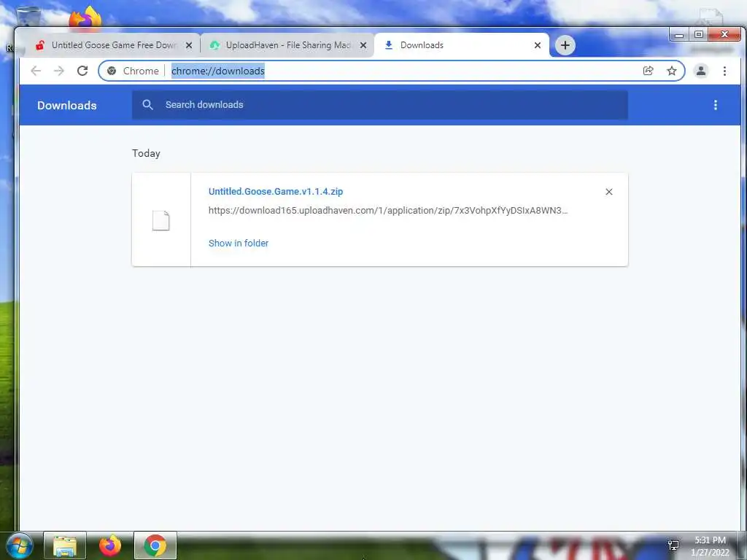Open Windows Explorer from taskbar
Viewport: 747px width, 560px height.
[65, 545]
